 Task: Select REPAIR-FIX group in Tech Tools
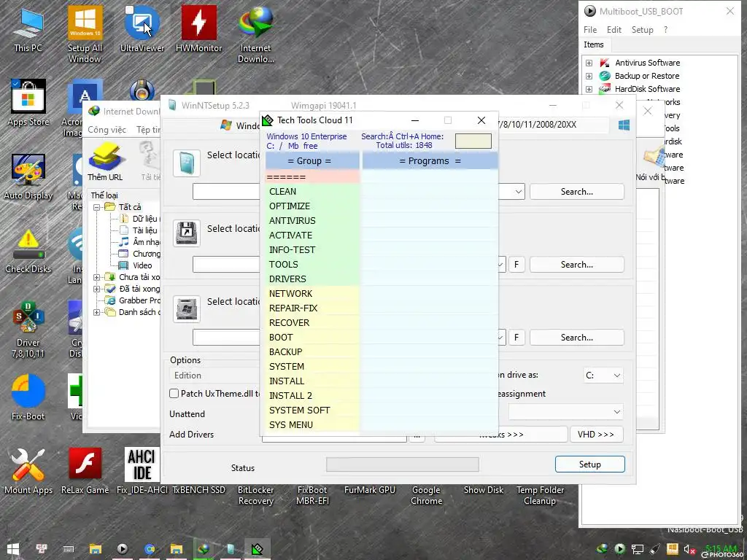point(312,308)
